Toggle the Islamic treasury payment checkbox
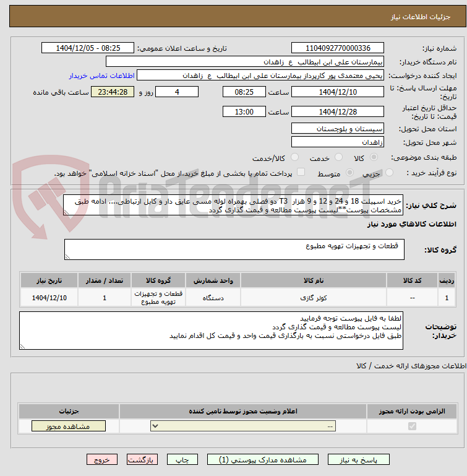 point(301,172)
